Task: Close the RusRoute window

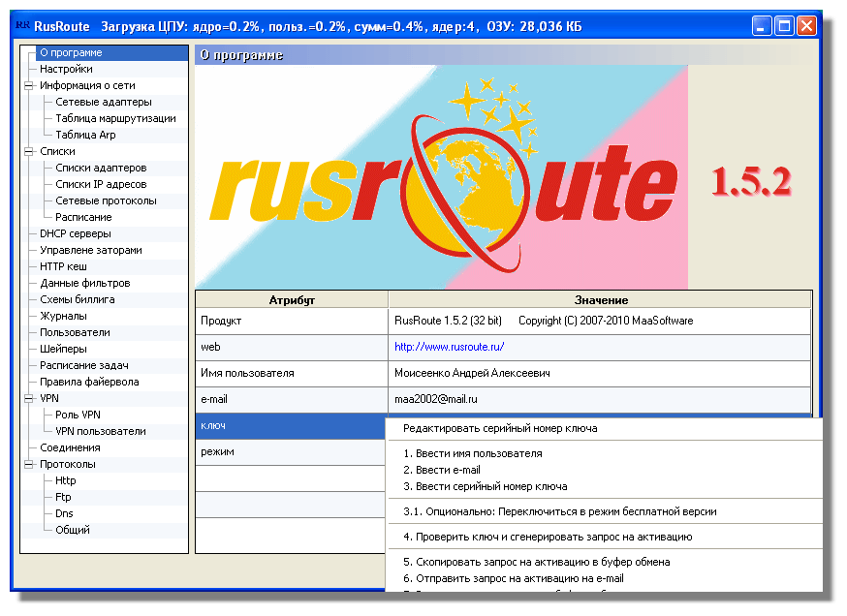Action: (x=806, y=25)
